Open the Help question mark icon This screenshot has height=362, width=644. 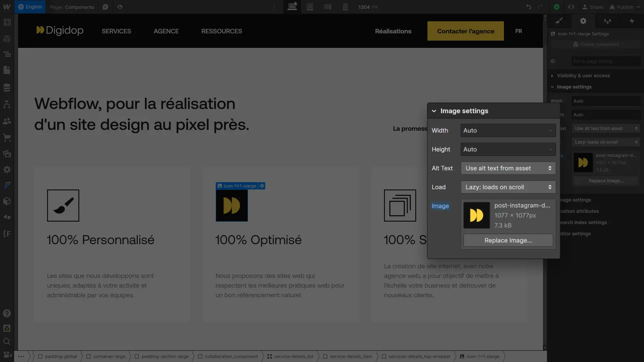point(7,313)
